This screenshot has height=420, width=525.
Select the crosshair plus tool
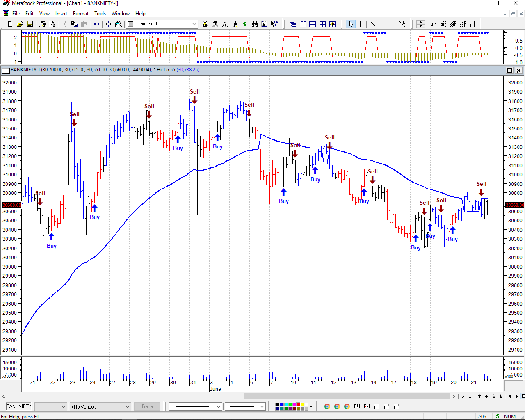pos(361,24)
